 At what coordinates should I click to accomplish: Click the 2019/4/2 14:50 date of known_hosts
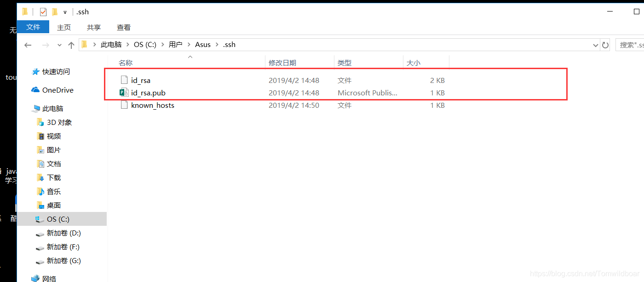[x=294, y=105]
